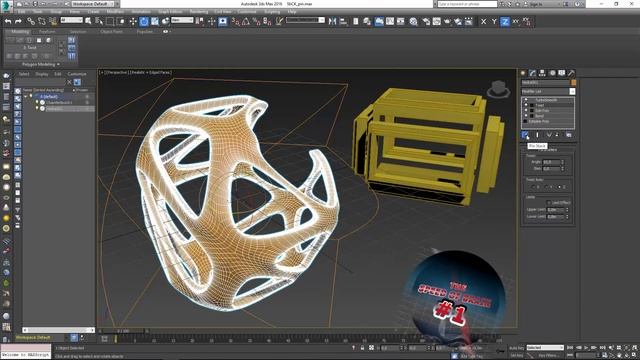This screenshot has width=640, height=360.
Task: Click the object color swatch
Action: point(573,83)
